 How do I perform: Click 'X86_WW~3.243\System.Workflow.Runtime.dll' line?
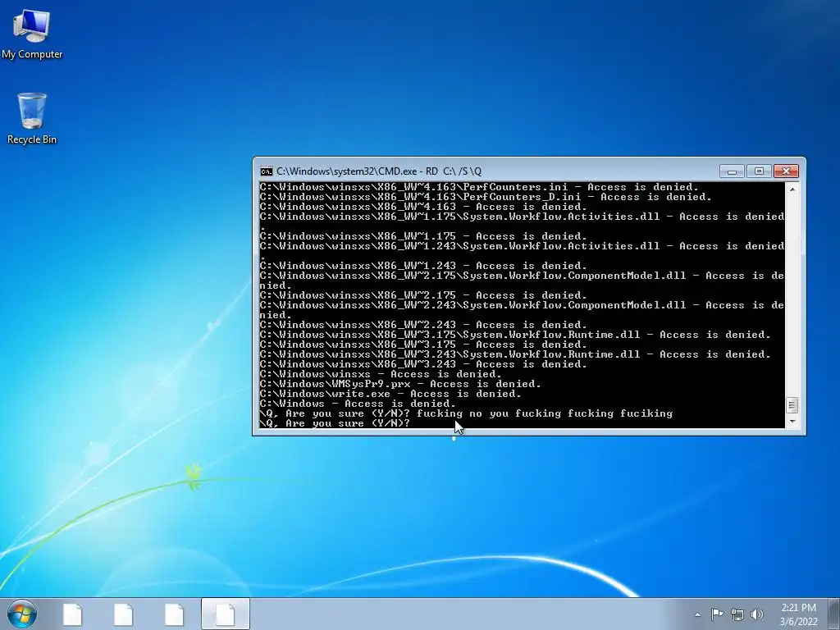click(515, 354)
